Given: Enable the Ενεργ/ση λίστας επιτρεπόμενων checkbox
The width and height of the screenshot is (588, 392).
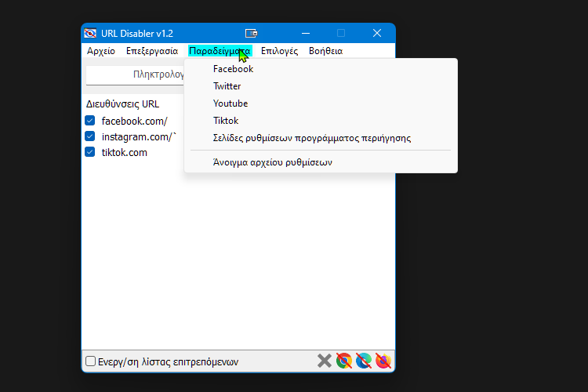Looking at the screenshot, I should tap(90, 361).
